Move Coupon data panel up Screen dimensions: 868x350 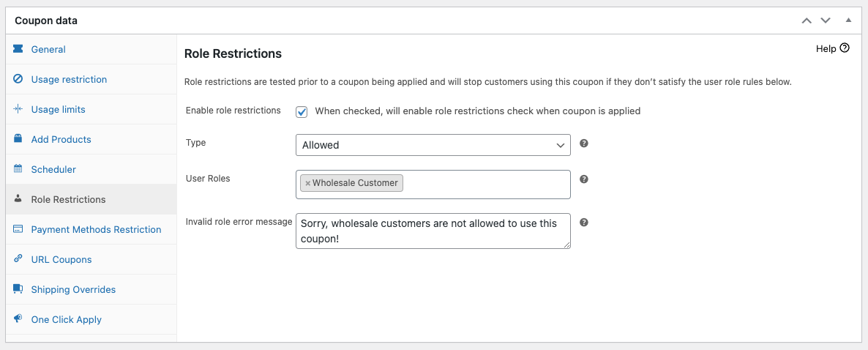(x=807, y=21)
